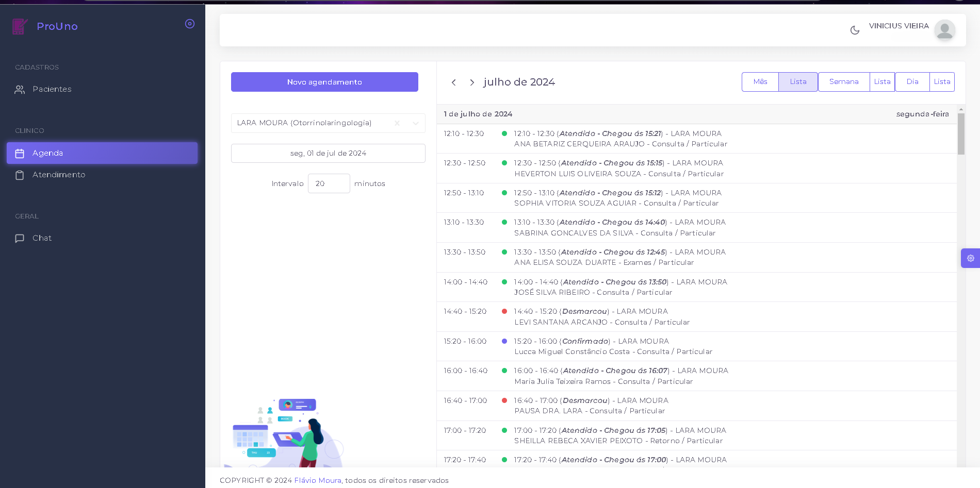Image resolution: width=980 pixels, height=488 pixels.
Task: Toggle the sidebar collapse radio icon
Action: pos(190,24)
